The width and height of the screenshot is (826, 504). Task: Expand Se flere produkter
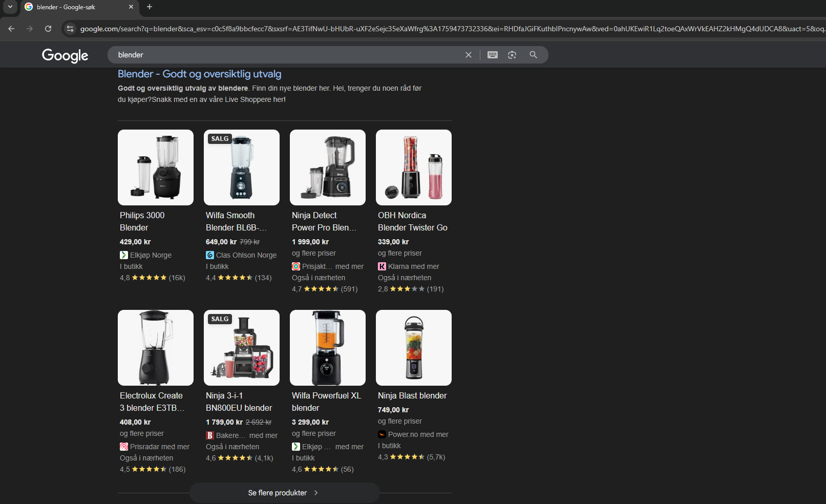point(284,493)
